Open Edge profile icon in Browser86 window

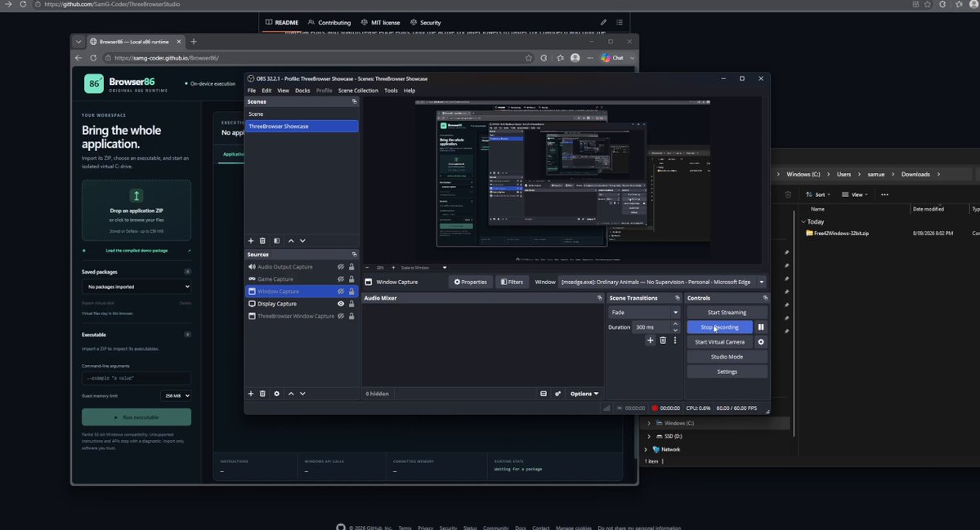(x=575, y=58)
